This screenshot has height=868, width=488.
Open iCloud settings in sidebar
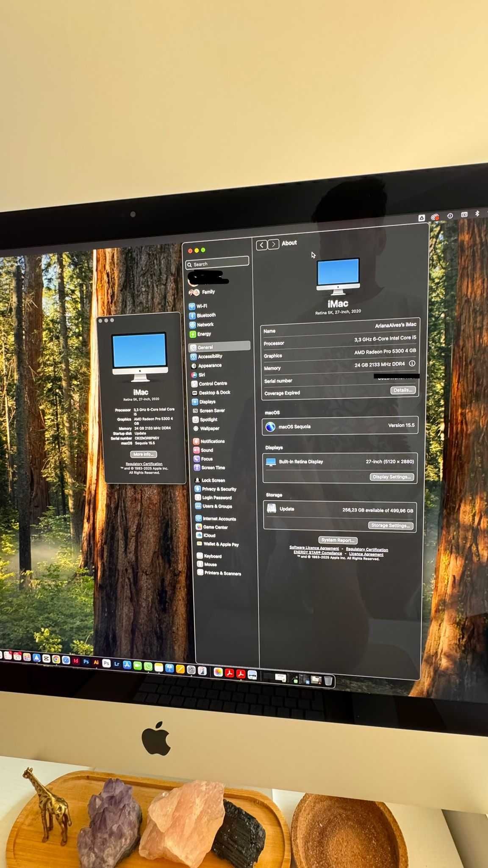(206, 535)
